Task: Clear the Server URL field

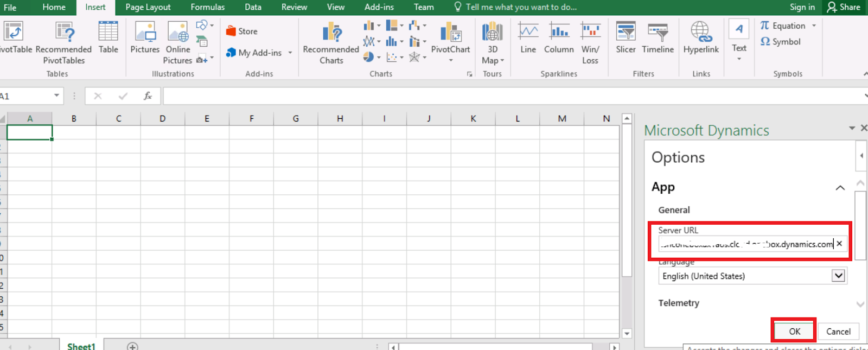Action: [x=839, y=244]
